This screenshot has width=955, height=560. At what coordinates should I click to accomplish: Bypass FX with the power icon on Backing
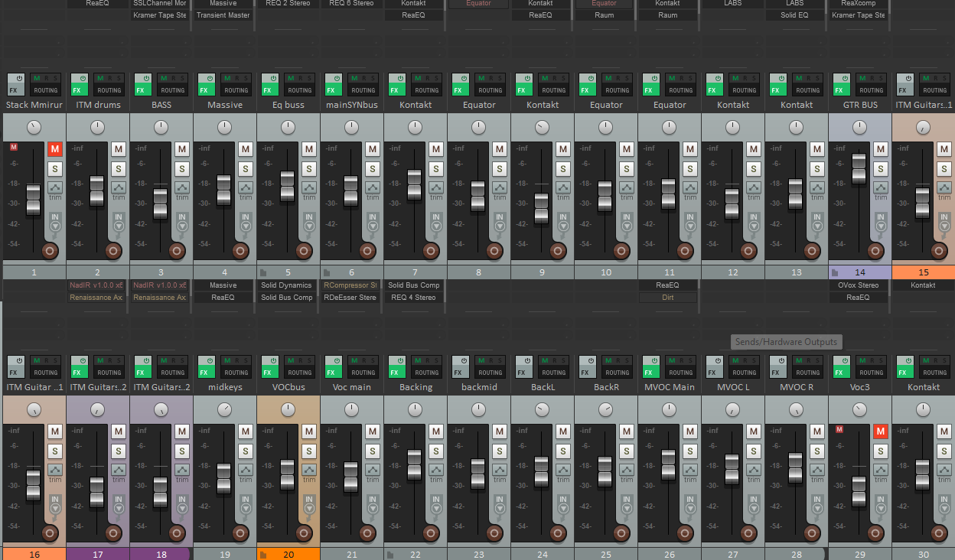[x=399, y=360]
